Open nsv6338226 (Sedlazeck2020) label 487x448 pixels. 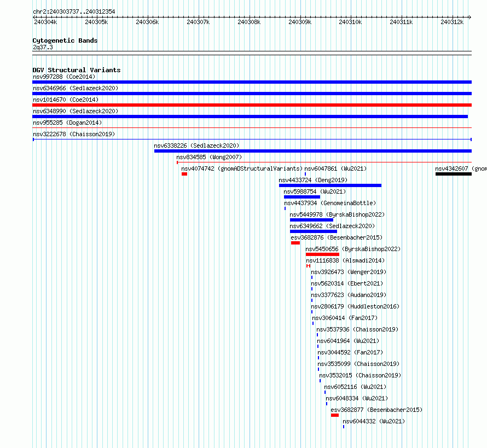[x=196, y=146]
